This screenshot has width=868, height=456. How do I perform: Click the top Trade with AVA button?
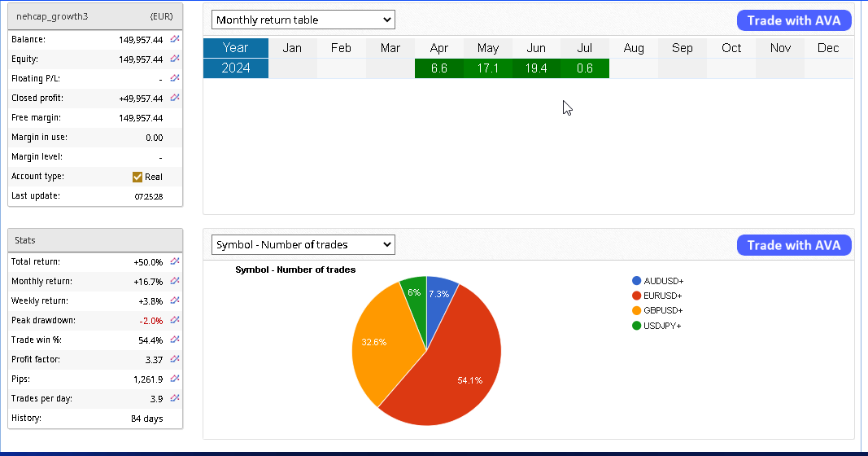(x=793, y=20)
